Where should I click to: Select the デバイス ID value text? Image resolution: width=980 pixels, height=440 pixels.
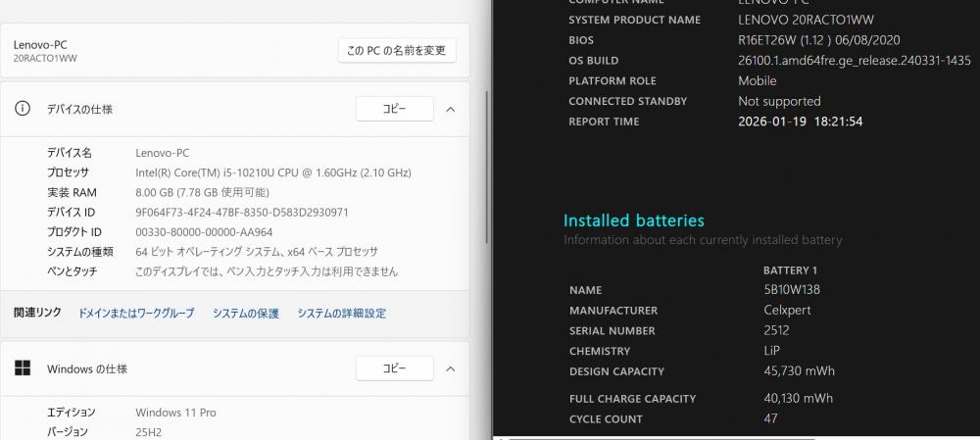[x=242, y=212]
